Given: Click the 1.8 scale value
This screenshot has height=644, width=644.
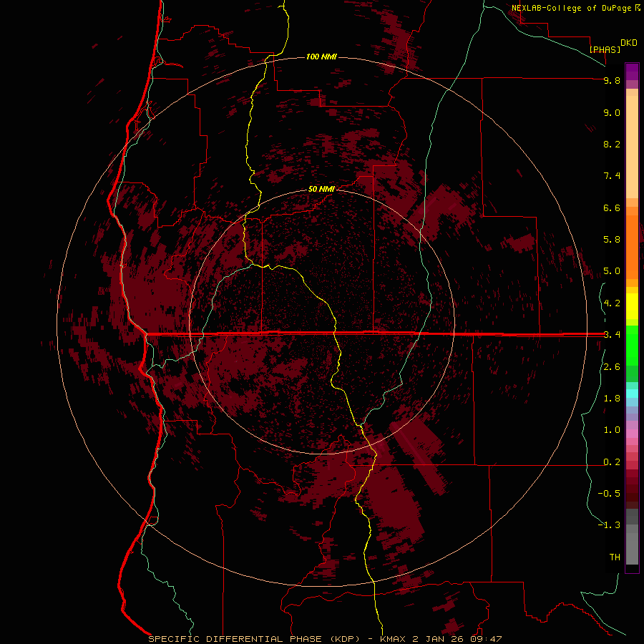Looking at the screenshot, I should (612, 399).
